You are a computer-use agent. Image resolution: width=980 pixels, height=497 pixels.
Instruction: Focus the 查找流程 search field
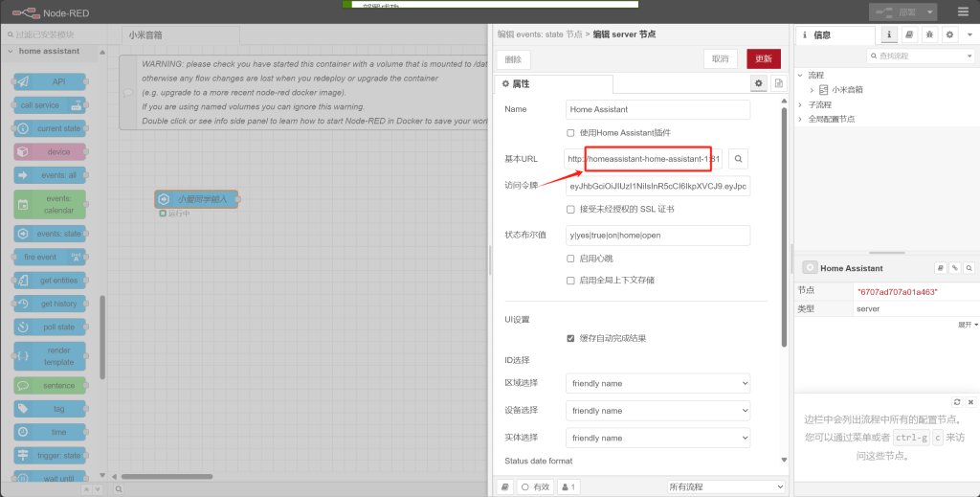coord(921,56)
